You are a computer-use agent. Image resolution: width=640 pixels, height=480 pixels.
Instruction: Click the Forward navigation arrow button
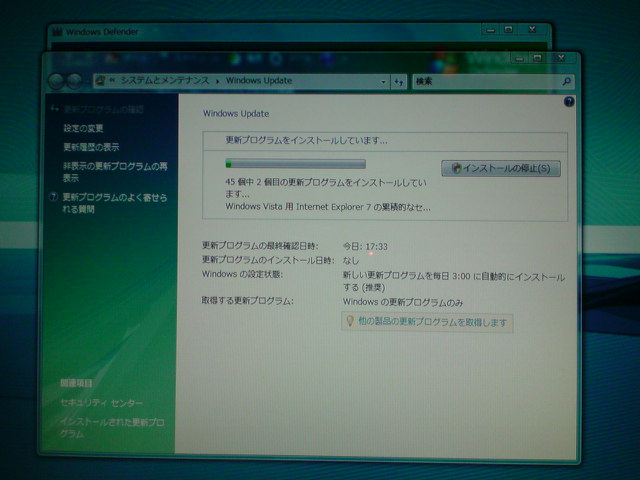pos(74,81)
